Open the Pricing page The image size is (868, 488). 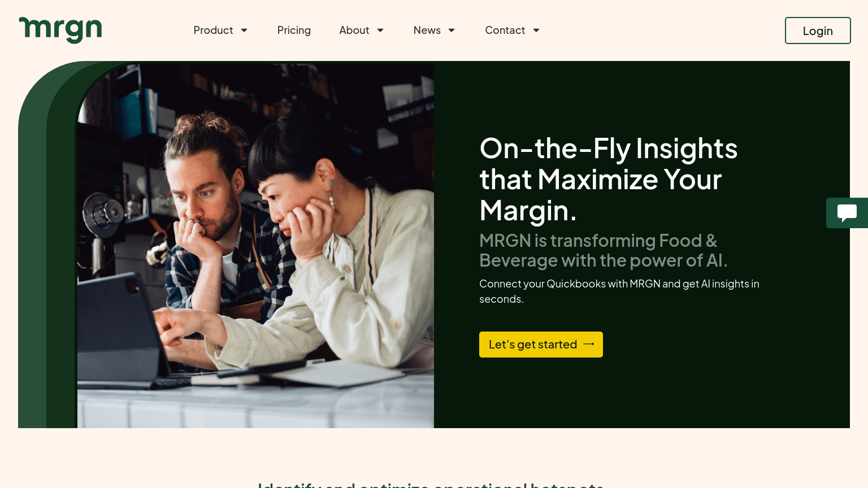(x=294, y=30)
